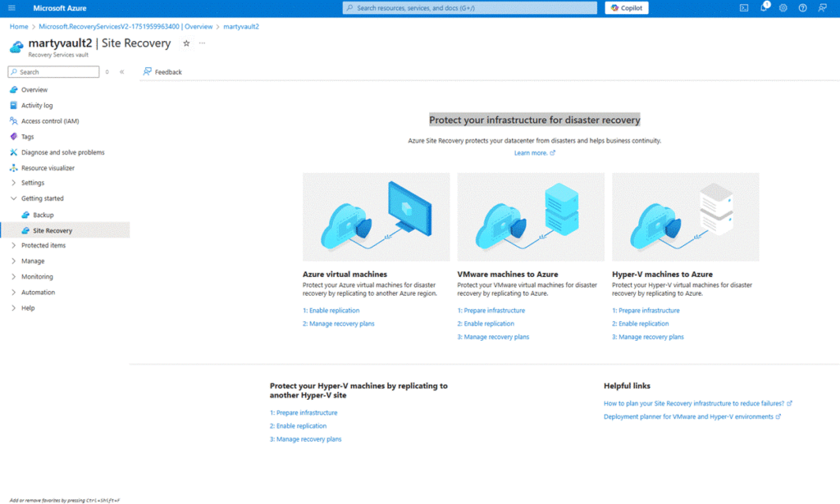This screenshot has width=840, height=504.
Task: Open portal settings gear
Action: click(x=783, y=7)
